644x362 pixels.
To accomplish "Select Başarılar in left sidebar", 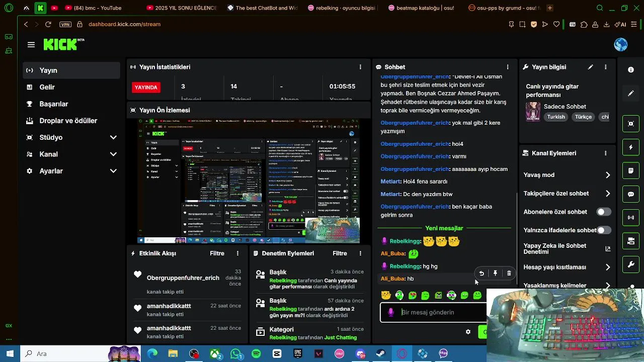I will tap(71, 104).
